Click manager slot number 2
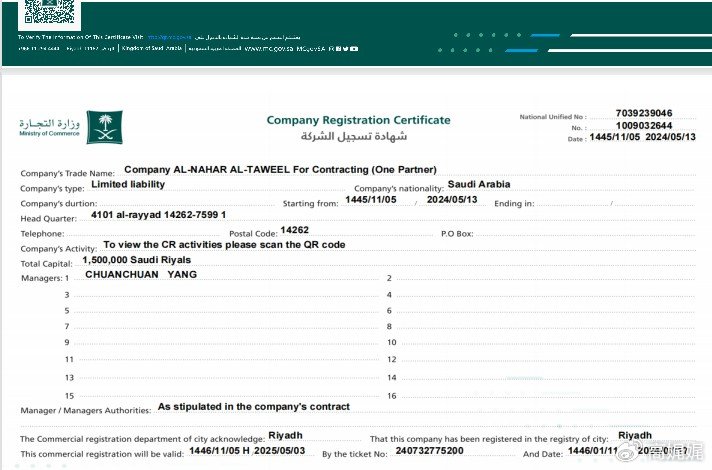This screenshot has height=470, width=712. pyautogui.click(x=389, y=278)
